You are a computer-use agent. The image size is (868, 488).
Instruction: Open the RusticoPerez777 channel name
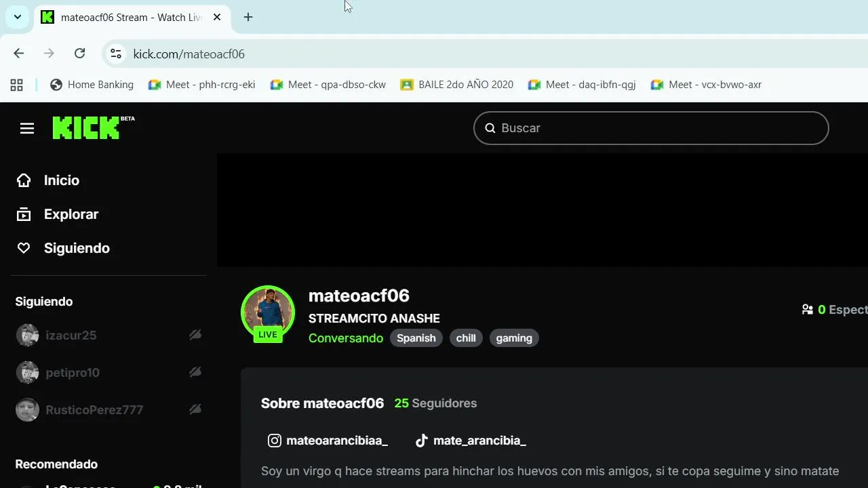pos(94,409)
